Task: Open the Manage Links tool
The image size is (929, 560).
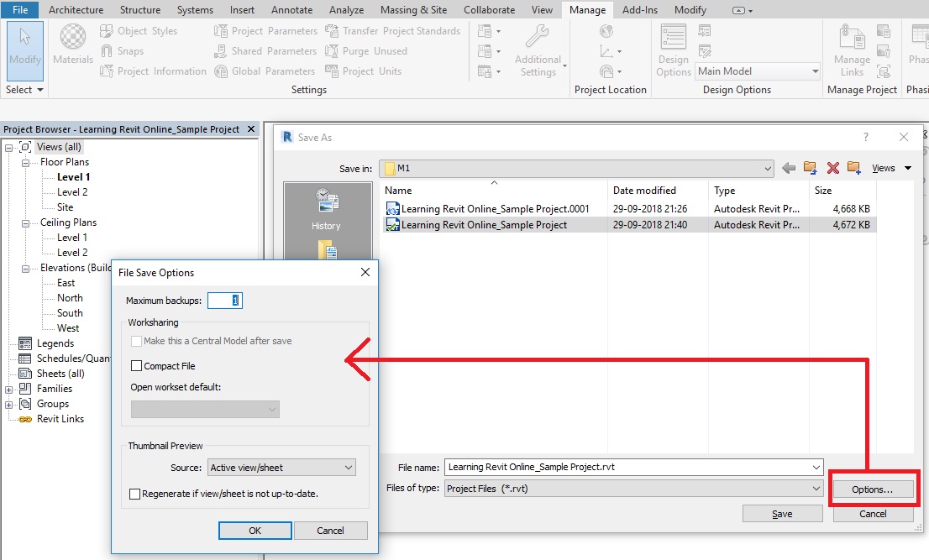Action: [x=852, y=50]
